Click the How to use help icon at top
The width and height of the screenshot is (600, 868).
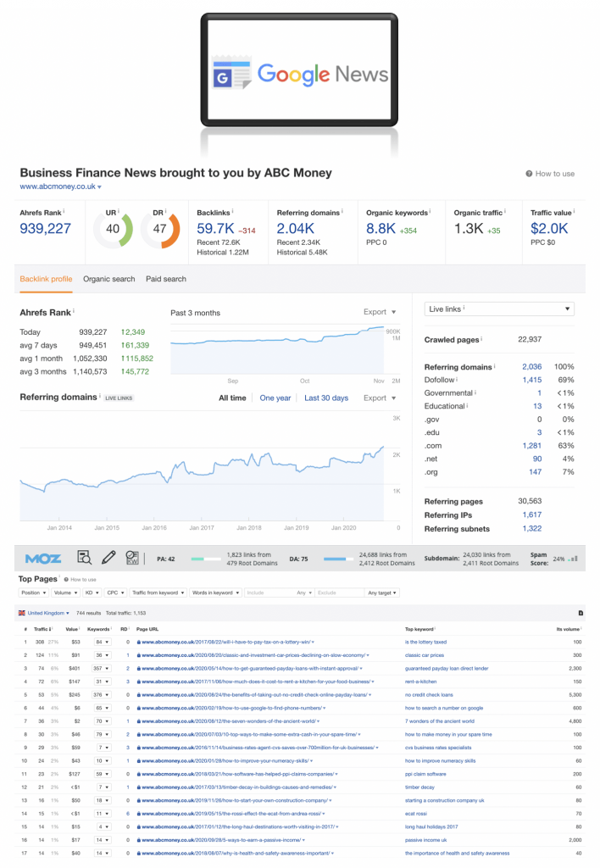(529, 174)
